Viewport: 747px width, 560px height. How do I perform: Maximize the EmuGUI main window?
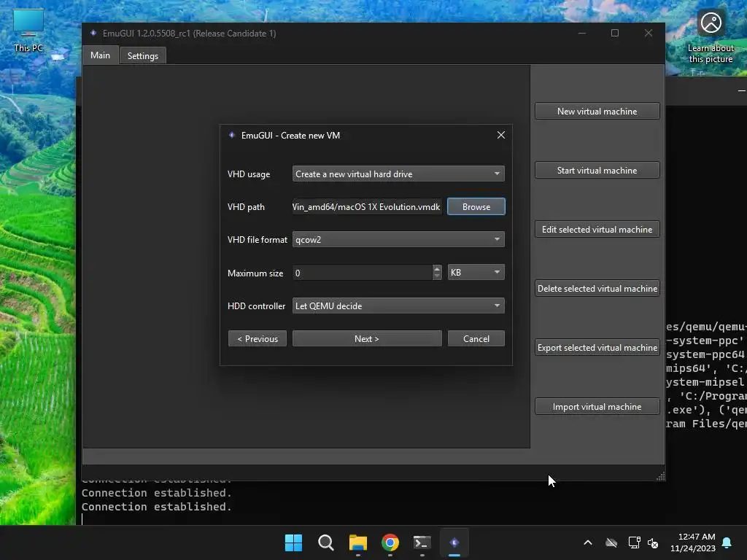tap(615, 33)
